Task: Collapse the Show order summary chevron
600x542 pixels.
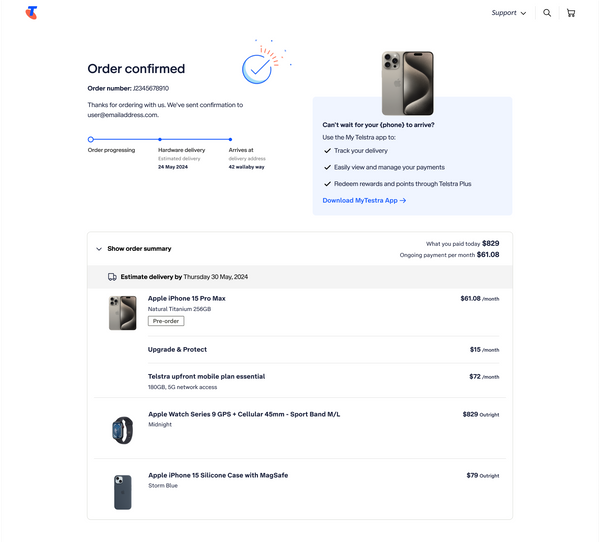Action: (x=99, y=249)
